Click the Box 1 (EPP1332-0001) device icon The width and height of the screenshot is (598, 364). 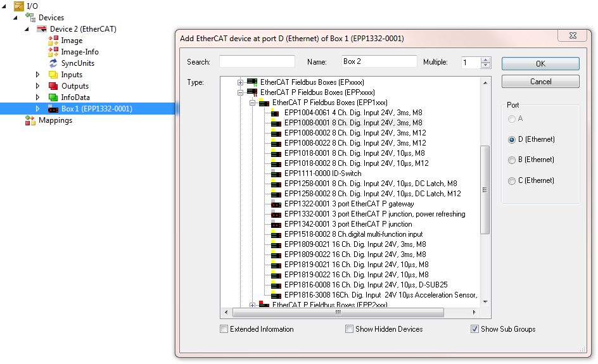[53, 109]
